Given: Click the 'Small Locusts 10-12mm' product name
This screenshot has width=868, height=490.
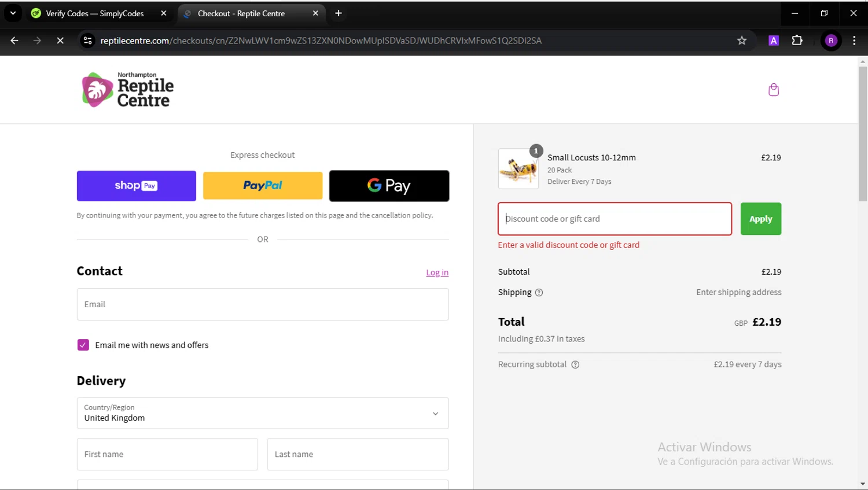Looking at the screenshot, I should [x=591, y=157].
